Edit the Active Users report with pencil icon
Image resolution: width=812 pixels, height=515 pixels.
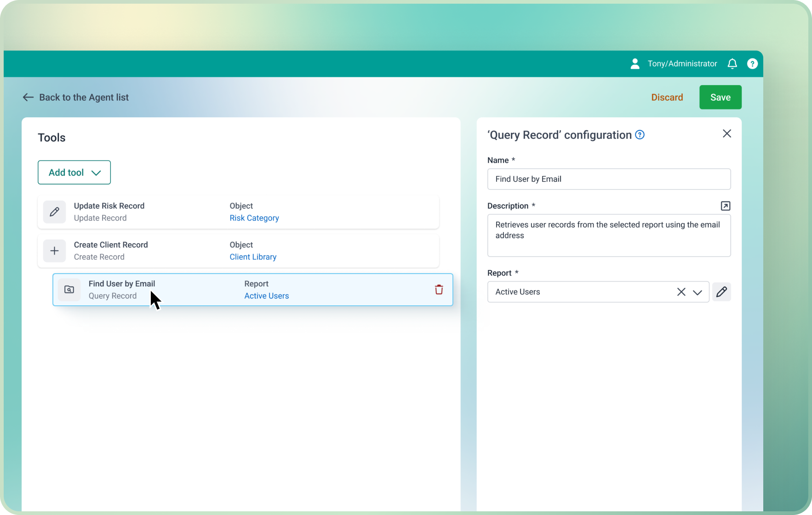721,292
